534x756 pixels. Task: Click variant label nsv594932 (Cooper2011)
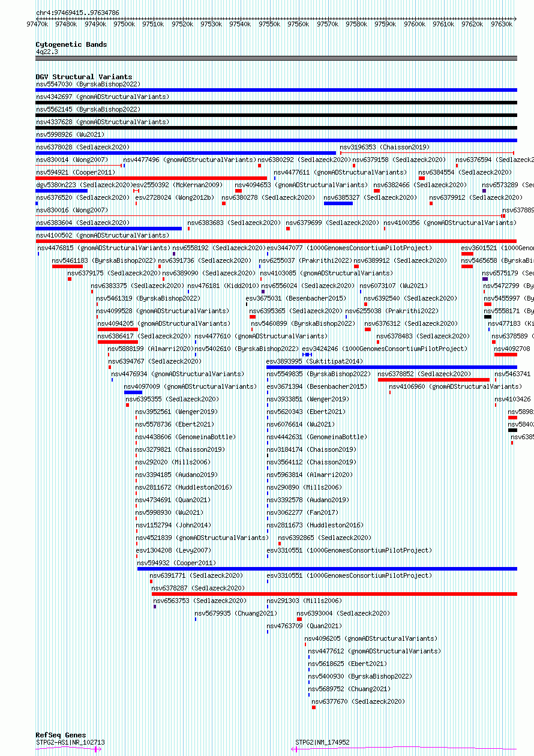tap(176, 563)
